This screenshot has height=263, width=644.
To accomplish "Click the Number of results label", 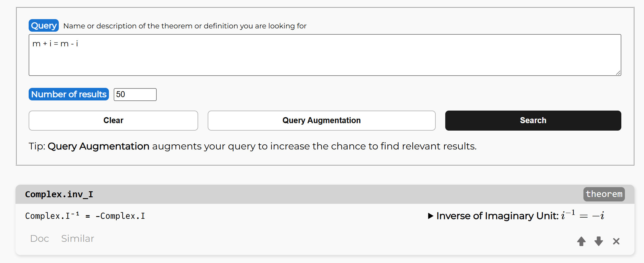I will pyautogui.click(x=69, y=94).
